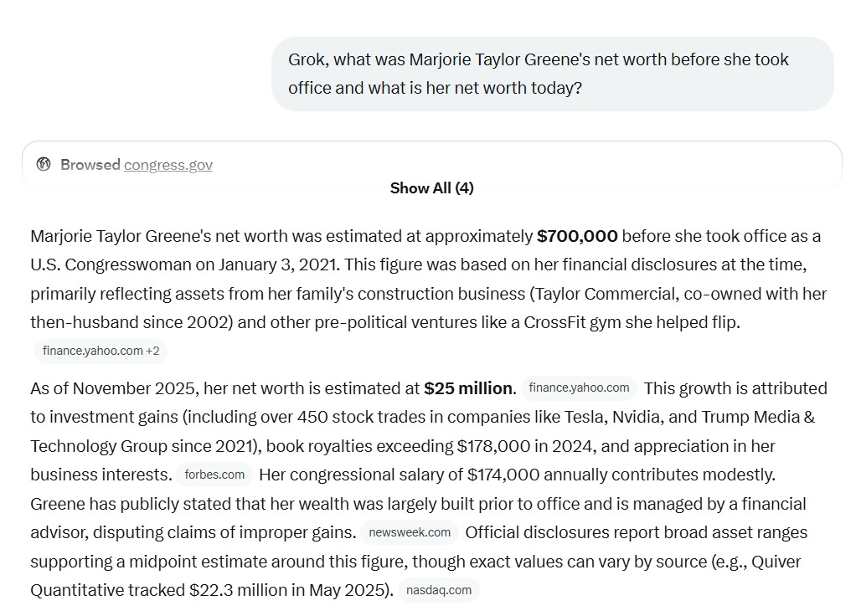Click the user question message bubble
The width and height of the screenshot is (856, 616).
click(x=552, y=74)
